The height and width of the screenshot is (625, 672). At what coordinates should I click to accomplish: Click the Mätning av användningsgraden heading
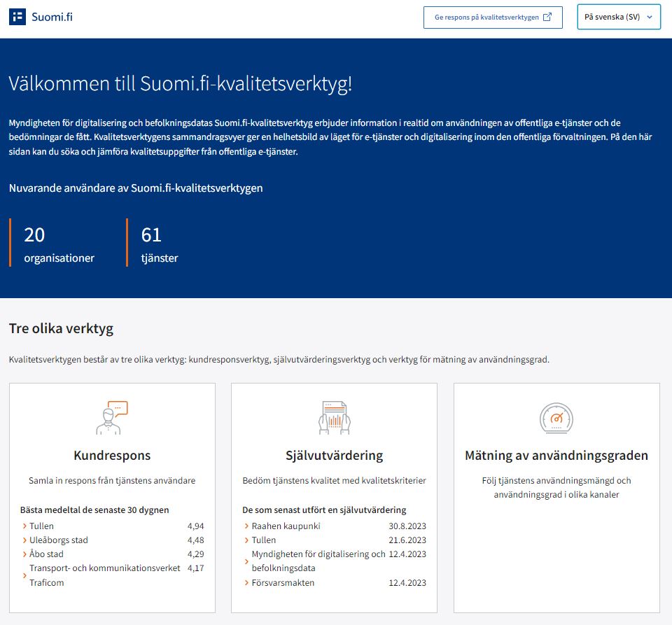click(x=556, y=456)
